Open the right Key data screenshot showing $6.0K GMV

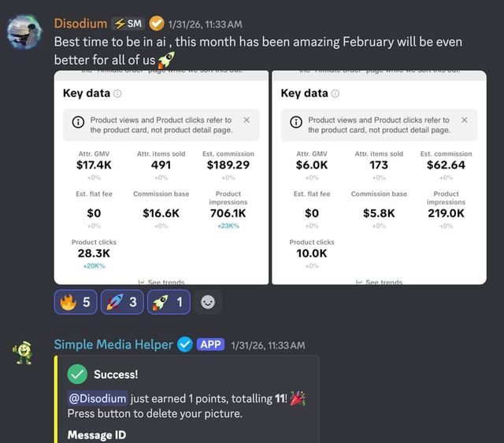click(x=380, y=177)
